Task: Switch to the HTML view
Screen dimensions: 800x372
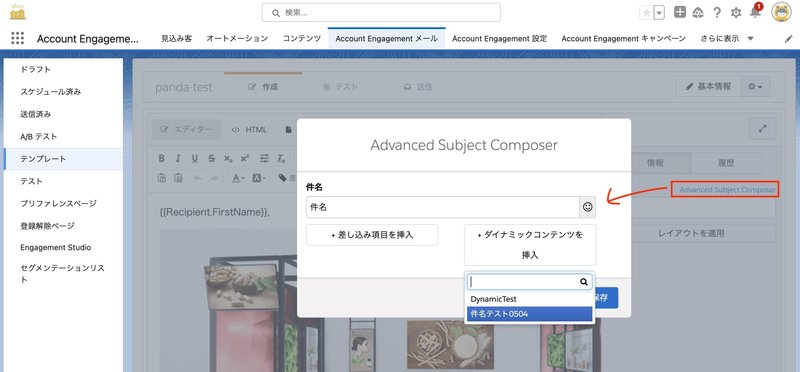Action: pos(249,130)
